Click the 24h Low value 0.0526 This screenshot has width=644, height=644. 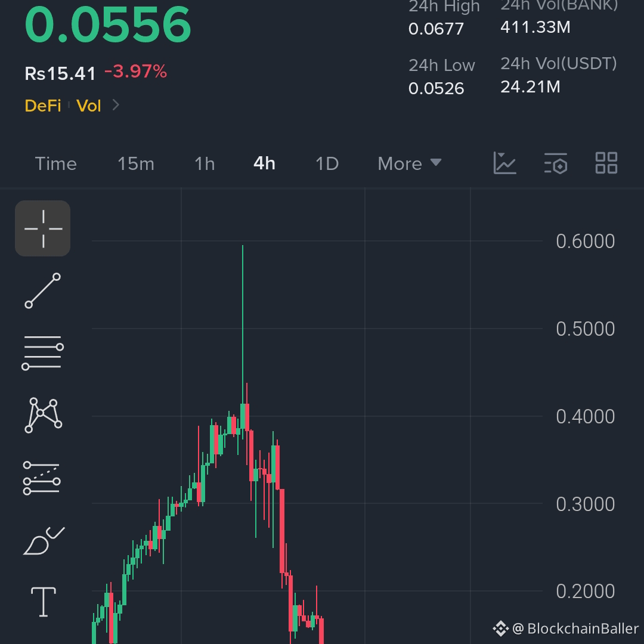pos(436,89)
